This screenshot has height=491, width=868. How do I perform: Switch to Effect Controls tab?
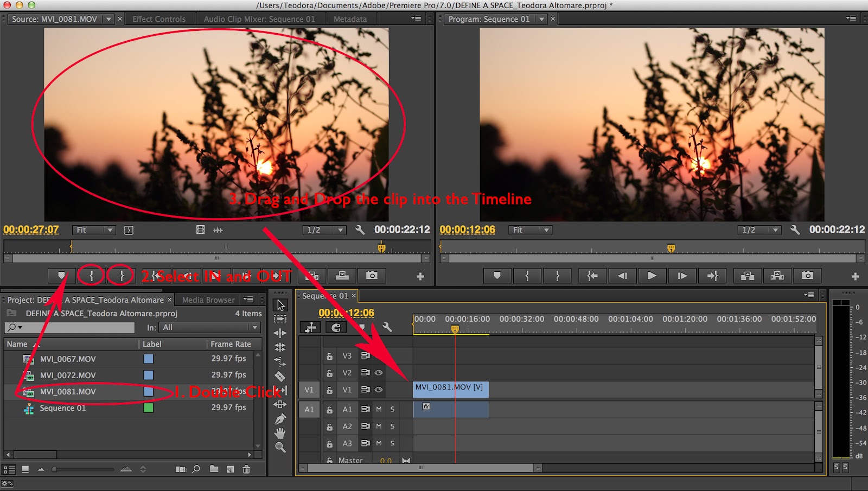click(x=159, y=19)
